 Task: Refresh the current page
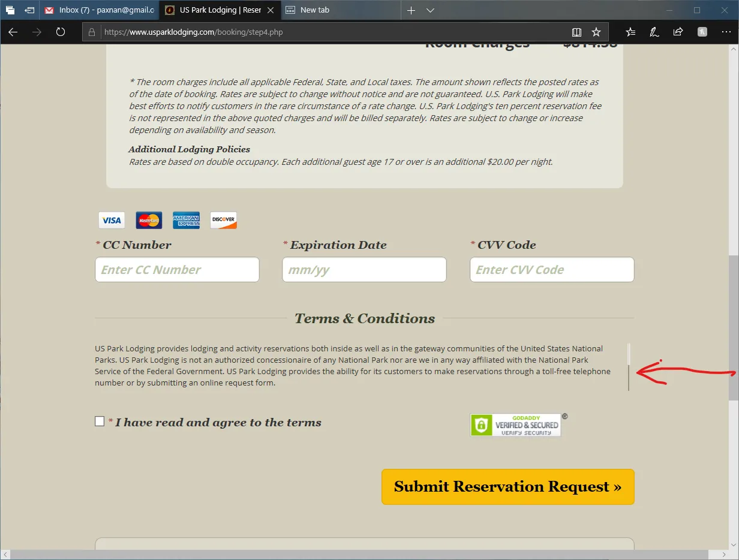[61, 32]
